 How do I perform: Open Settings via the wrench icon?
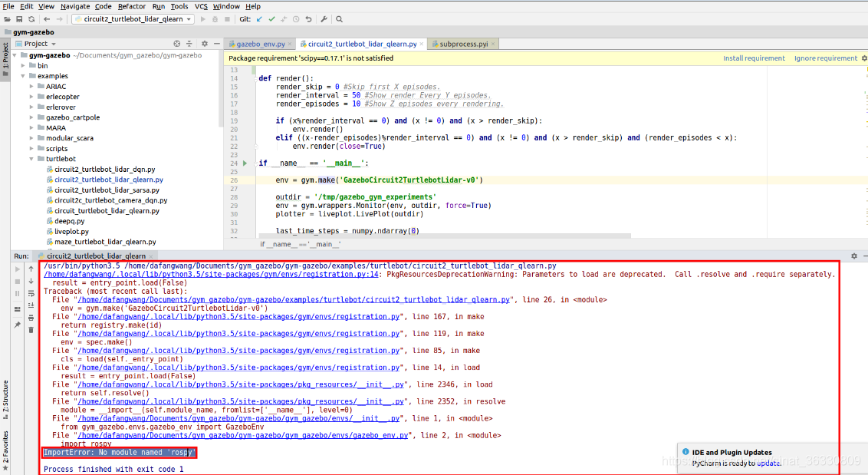324,19
